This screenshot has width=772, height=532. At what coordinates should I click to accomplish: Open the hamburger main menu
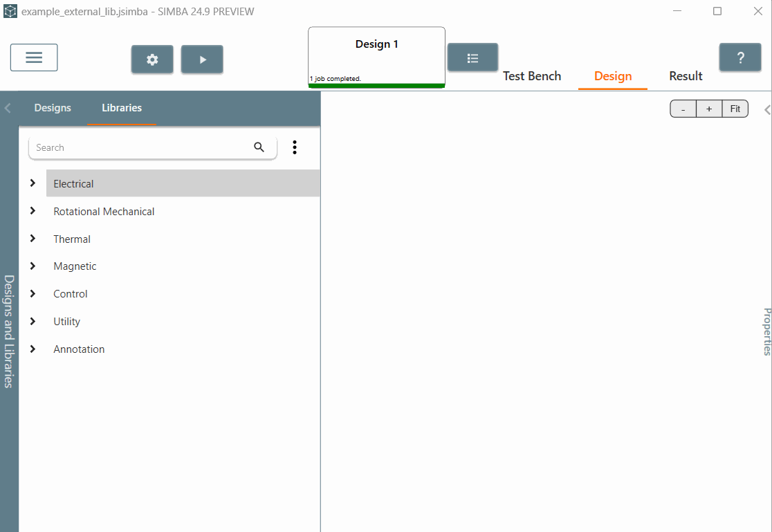(x=34, y=57)
